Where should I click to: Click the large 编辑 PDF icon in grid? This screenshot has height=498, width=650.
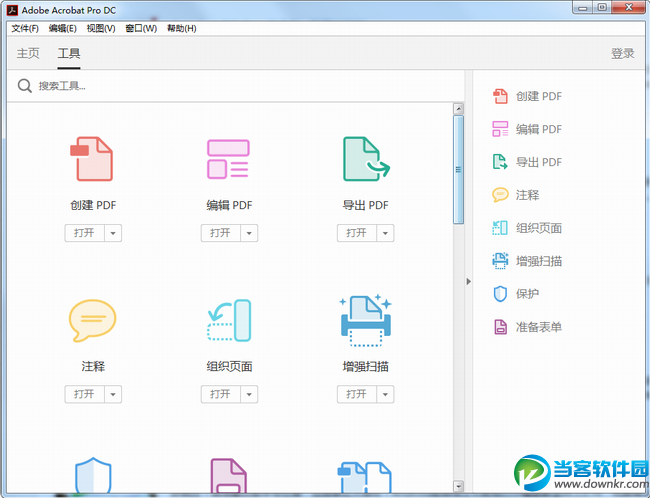(228, 159)
